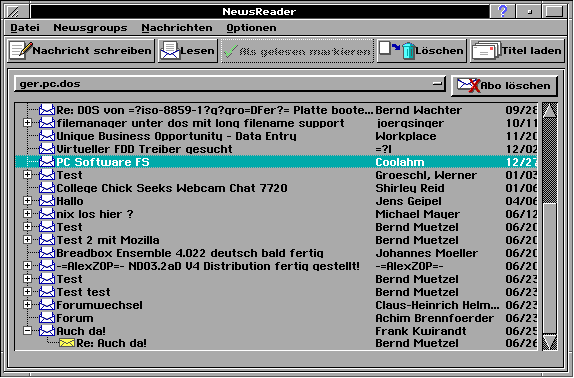This screenshot has width=574, height=378.
Task: Click the Titel laden button
Action: point(517,51)
